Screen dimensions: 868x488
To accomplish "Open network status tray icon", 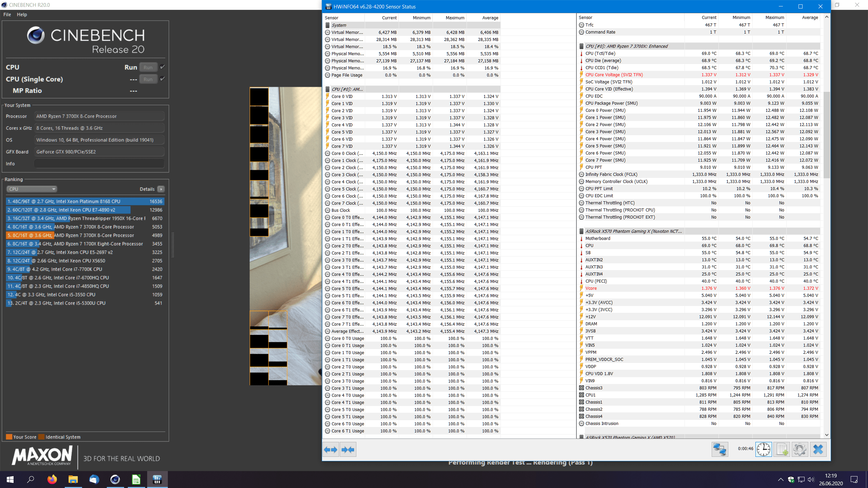I will [x=801, y=480].
